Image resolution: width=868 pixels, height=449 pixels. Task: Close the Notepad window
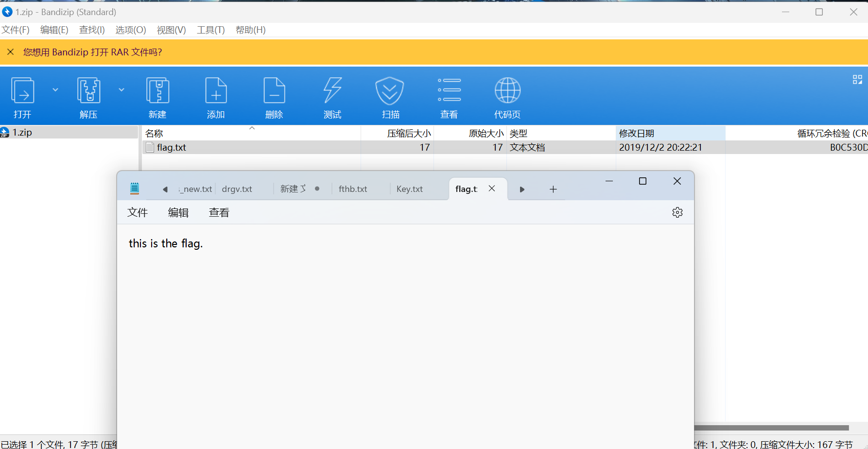[x=677, y=181]
